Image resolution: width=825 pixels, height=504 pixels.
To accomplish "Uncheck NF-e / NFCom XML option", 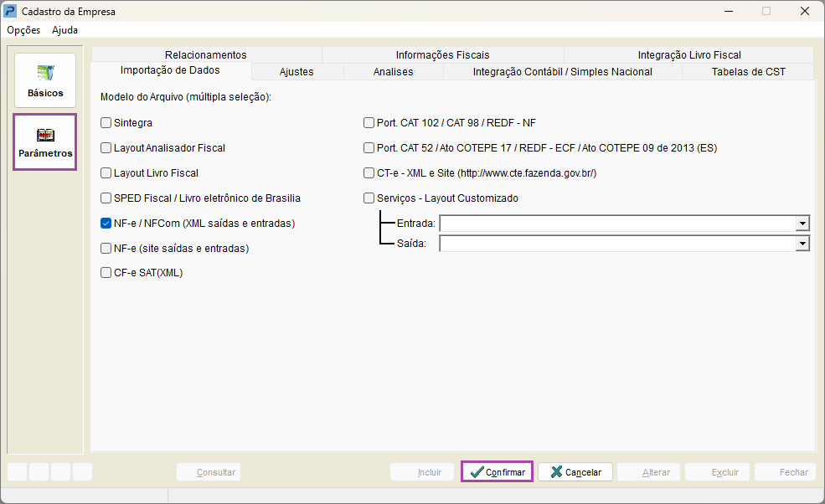I will (106, 224).
